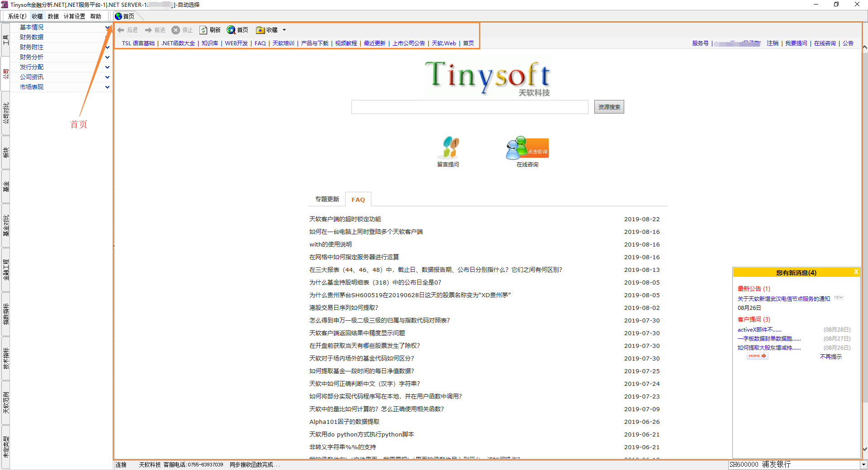Open the 产品与下载 link
Image resolution: width=868 pixels, height=470 pixels.
point(315,43)
